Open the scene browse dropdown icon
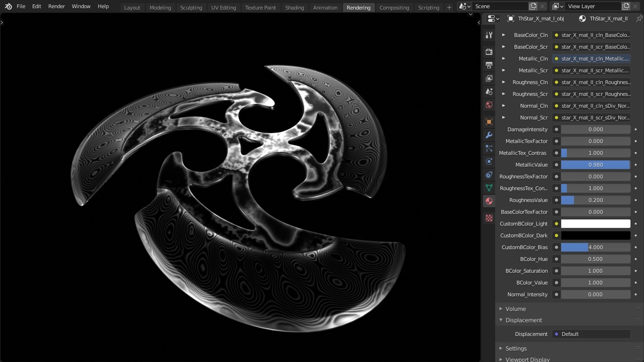Viewport: 644px width, 362px height. [465, 6]
